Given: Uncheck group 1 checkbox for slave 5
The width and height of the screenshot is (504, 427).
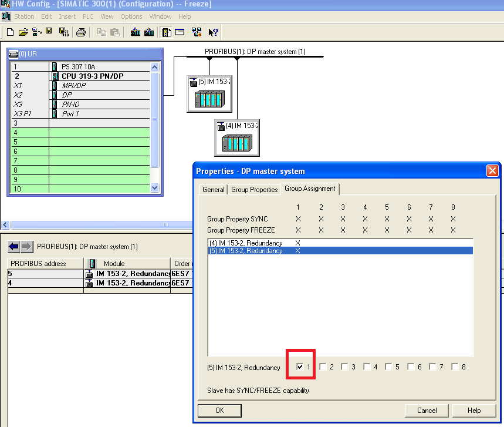Looking at the screenshot, I should click(300, 367).
